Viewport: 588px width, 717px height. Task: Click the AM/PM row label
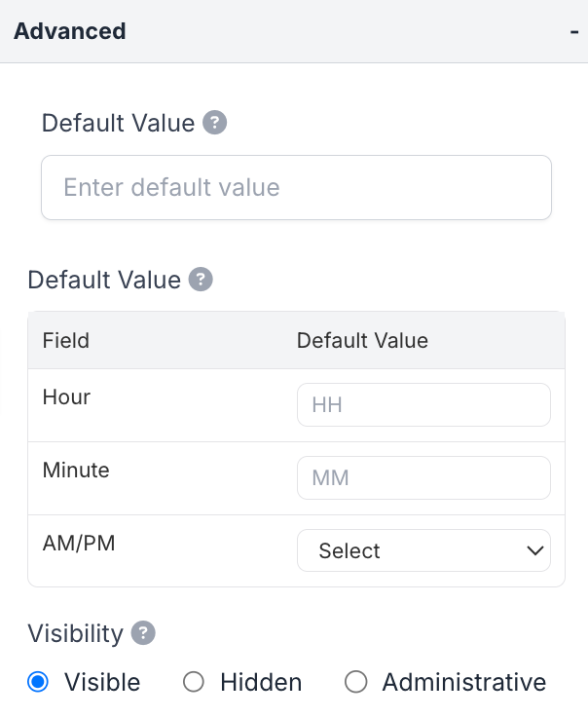(79, 544)
